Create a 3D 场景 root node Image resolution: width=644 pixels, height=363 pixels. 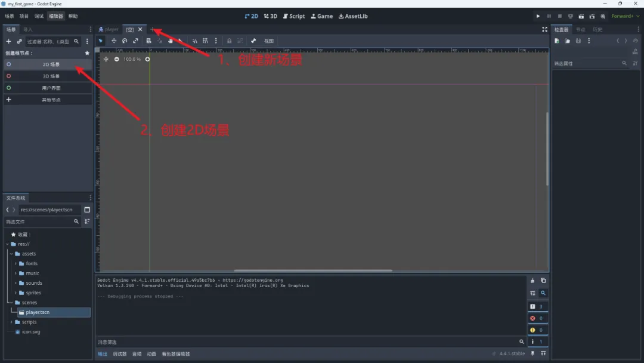point(48,76)
